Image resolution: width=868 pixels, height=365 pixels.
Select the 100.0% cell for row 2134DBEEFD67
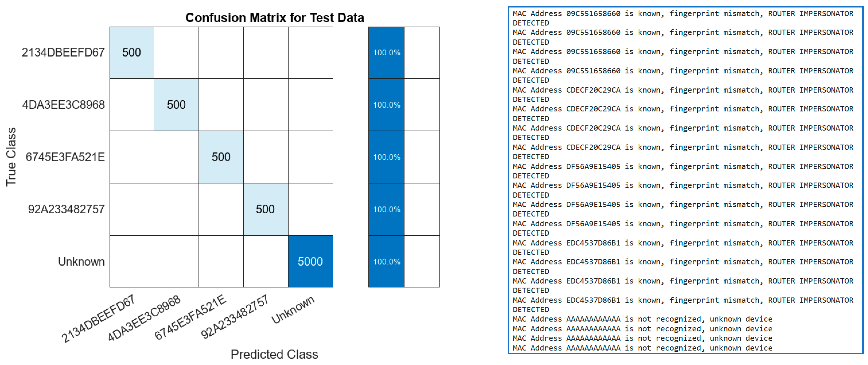386,53
